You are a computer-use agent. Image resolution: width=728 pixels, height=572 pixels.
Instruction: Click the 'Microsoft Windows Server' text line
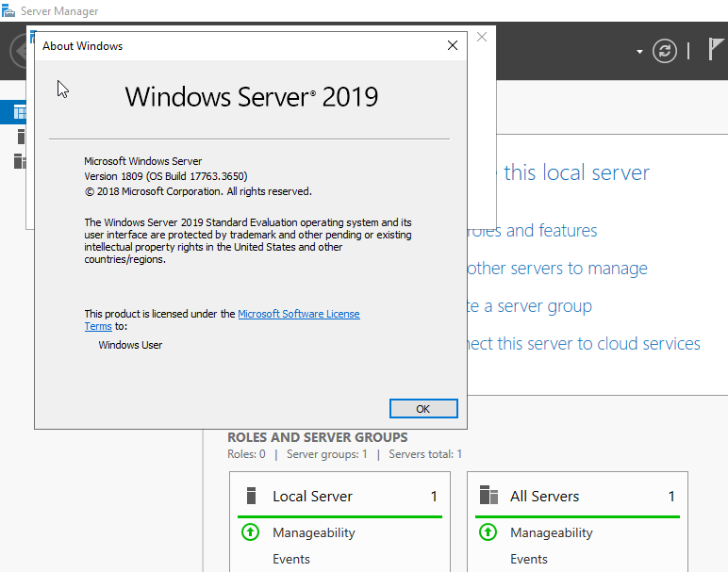(143, 161)
